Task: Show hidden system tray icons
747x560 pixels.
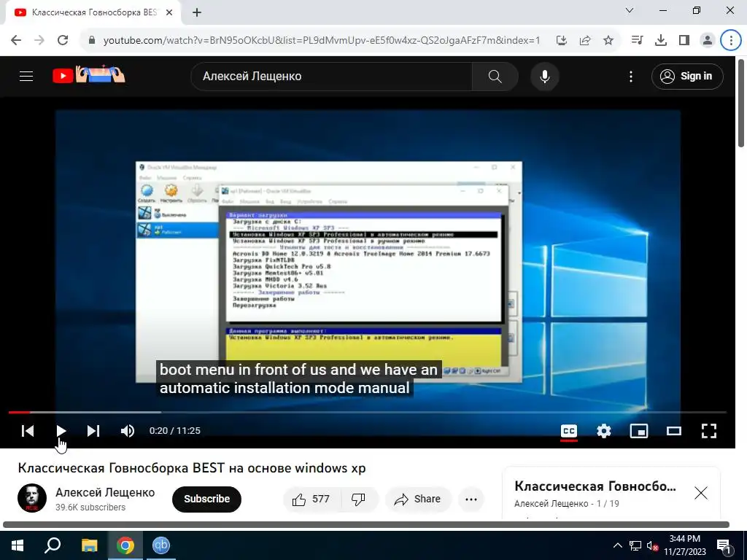Action: pos(617,545)
